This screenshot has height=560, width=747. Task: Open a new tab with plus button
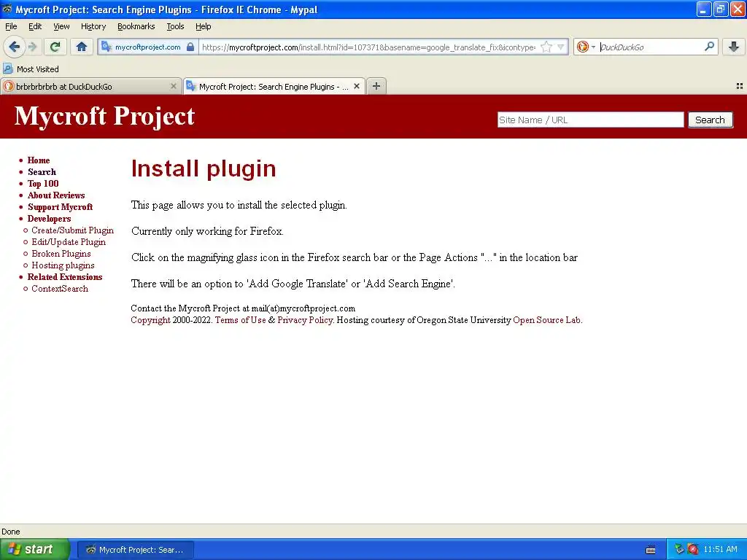tap(376, 86)
